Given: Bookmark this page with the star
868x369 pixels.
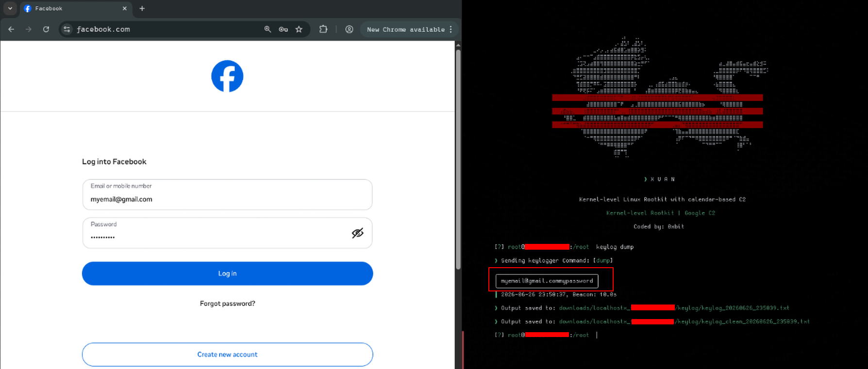Looking at the screenshot, I should [299, 29].
